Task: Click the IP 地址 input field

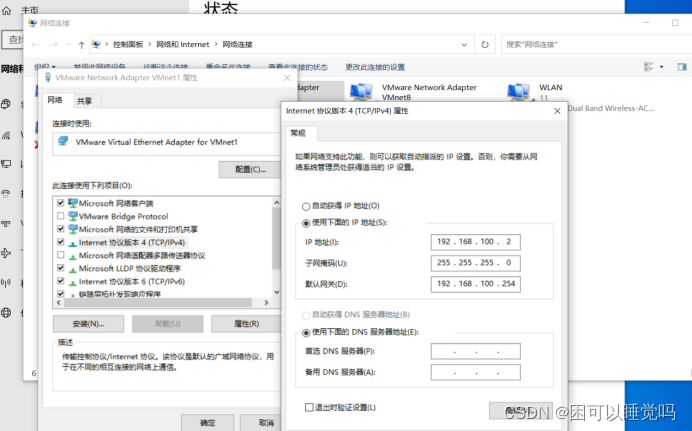Action: coord(476,242)
